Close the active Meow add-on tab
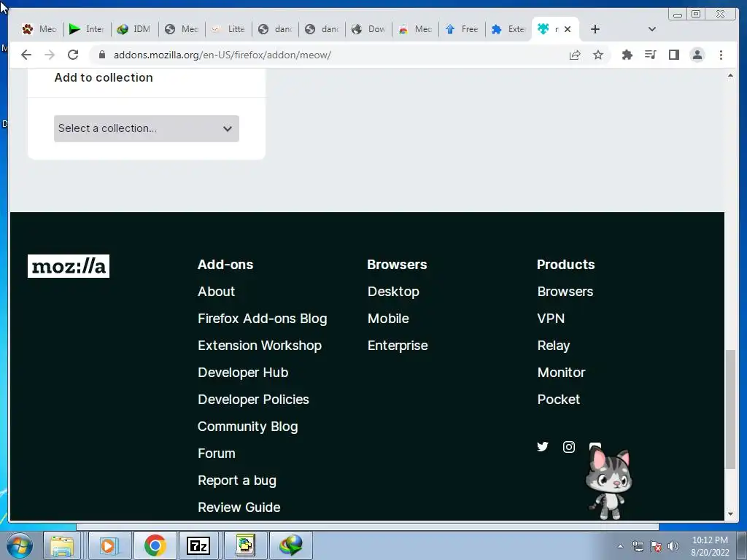The image size is (747, 560). point(568,29)
